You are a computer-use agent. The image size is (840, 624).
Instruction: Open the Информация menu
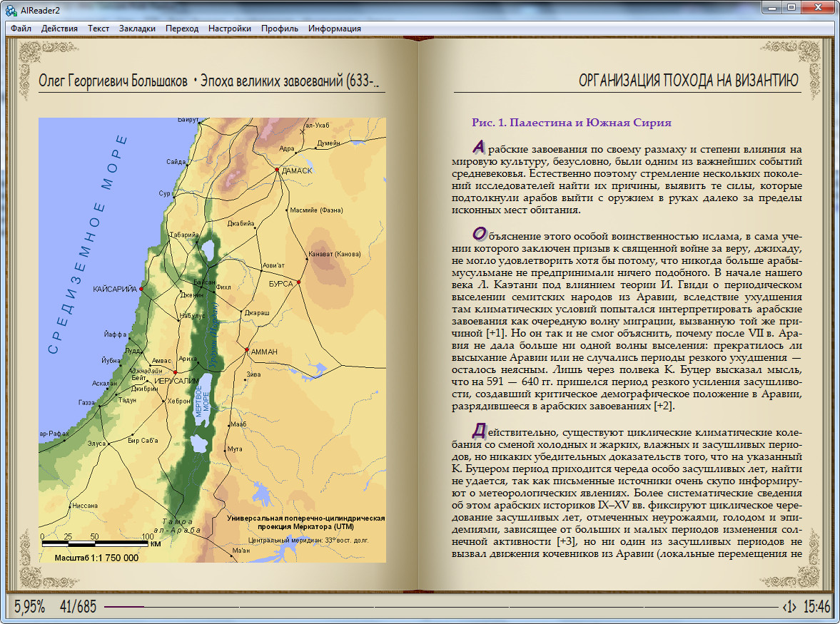pyautogui.click(x=335, y=29)
